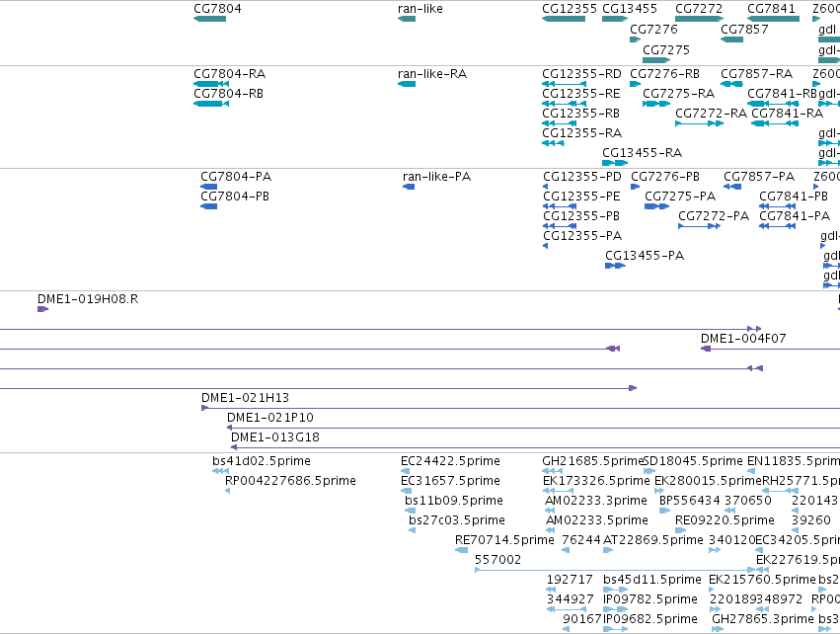Image resolution: width=840 pixels, height=634 pixels.
Task: Select protein CG12355-PD
Action: pyautogui.click(x=545, y=187)
